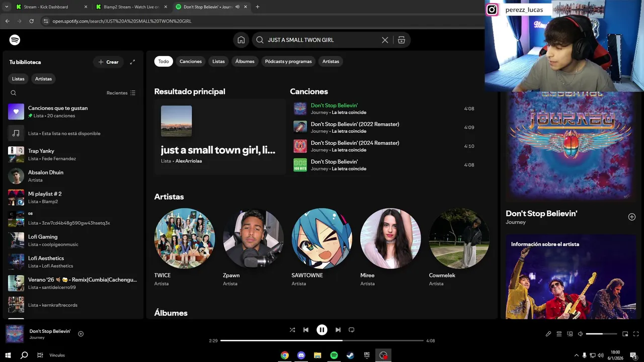The width and height of the screenshot is (644, 362).
Task: Expand library panel with arrows icon
Action: (132, 62)
